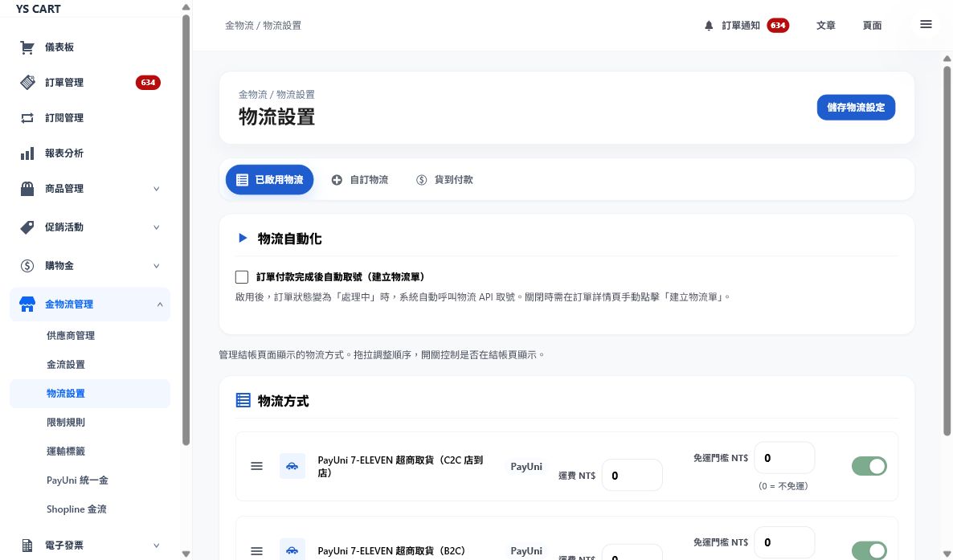Viewport: 953px width, 560px height.
Task: Expand the 促銷活動 chevron
Action: 156,227
